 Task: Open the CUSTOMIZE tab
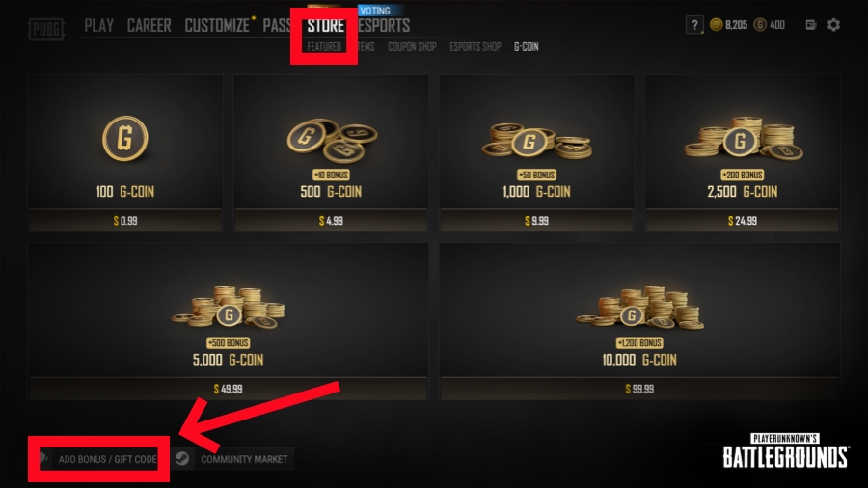tap(217, 25)
